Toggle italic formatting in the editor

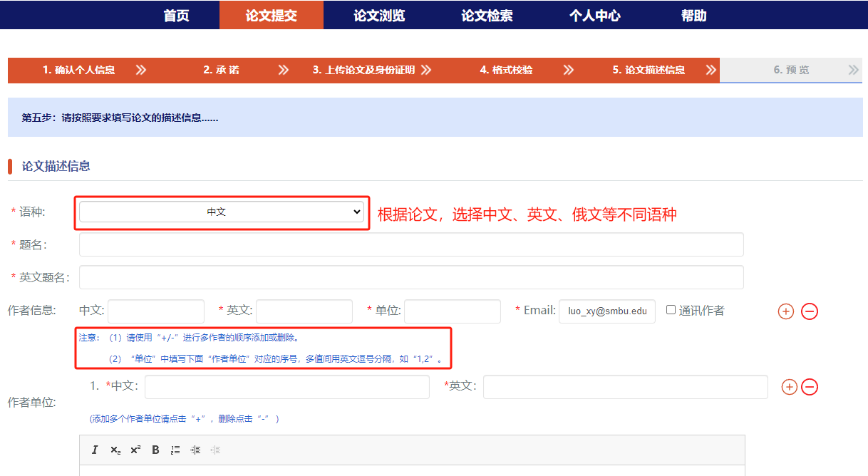(x=95, y=450)
